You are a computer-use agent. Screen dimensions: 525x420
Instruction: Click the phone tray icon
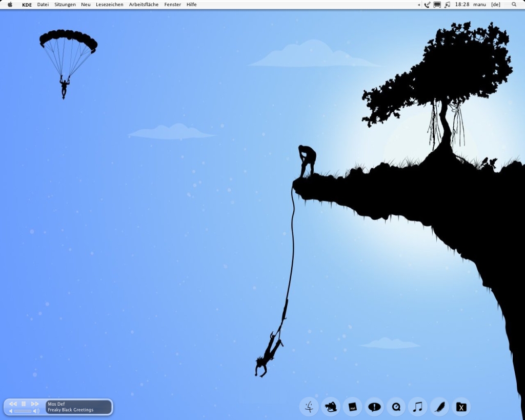[x=427, y=5]
